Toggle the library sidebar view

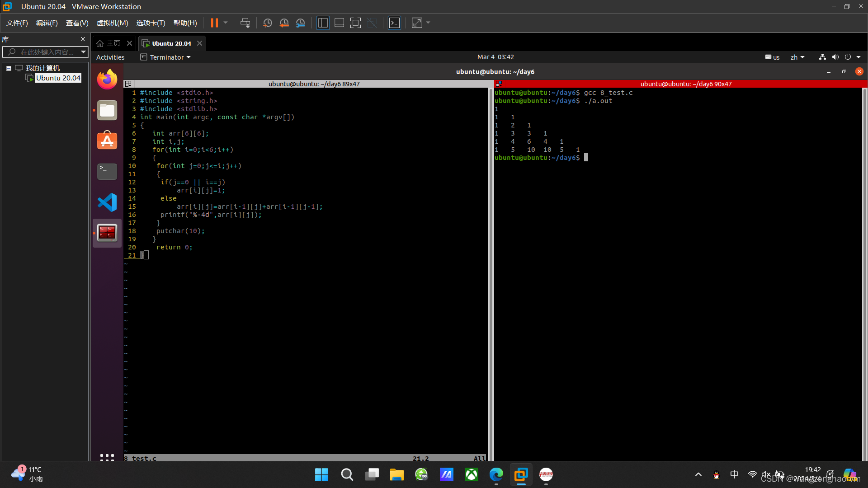pos(323,23)
